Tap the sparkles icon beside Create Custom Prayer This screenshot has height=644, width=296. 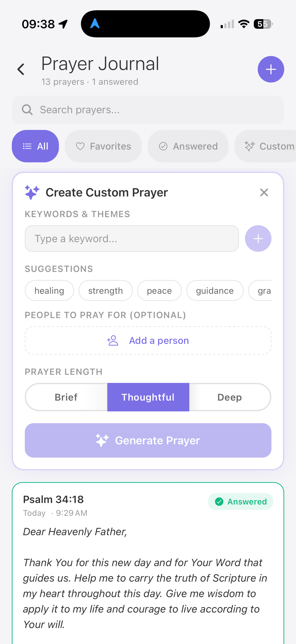[32, 193]
